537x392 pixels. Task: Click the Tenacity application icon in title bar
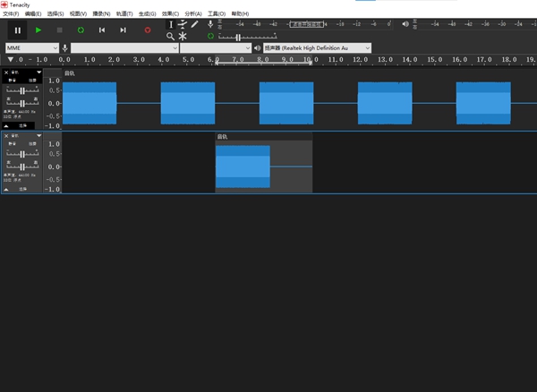click(4, 4)
